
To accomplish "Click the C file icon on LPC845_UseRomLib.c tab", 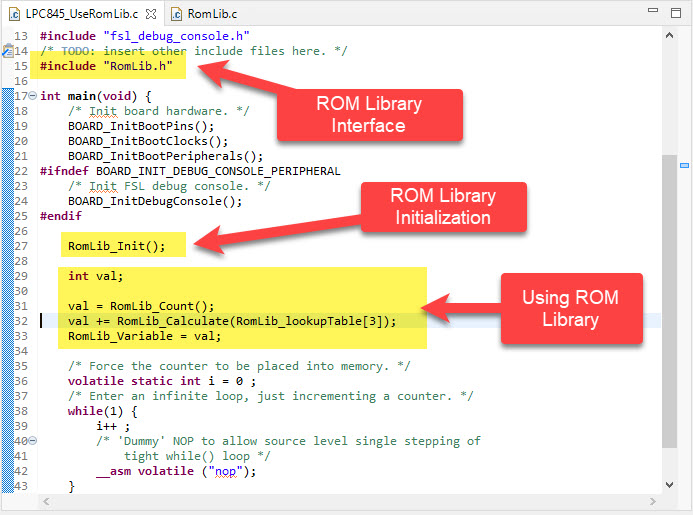I will (x=13, y=15).
